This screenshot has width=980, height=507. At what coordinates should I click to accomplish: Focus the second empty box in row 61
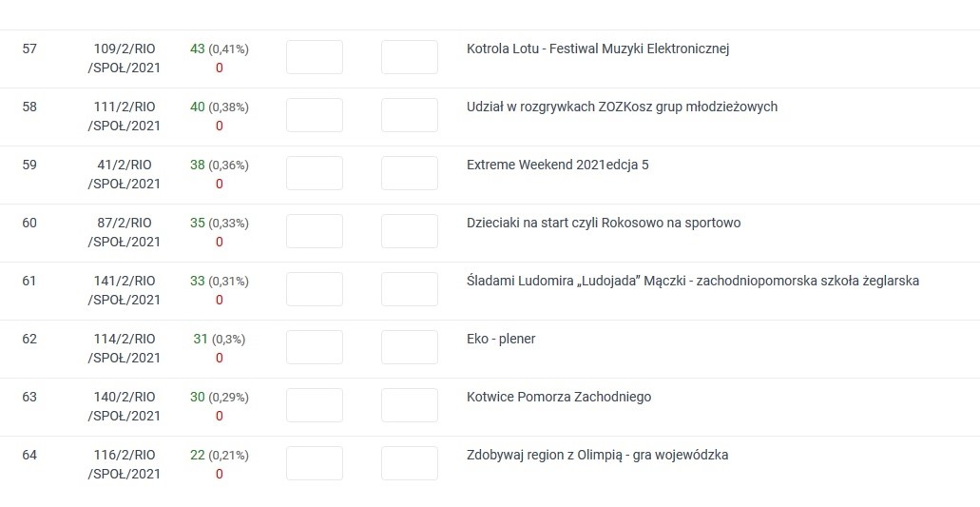tap(410, 289)
